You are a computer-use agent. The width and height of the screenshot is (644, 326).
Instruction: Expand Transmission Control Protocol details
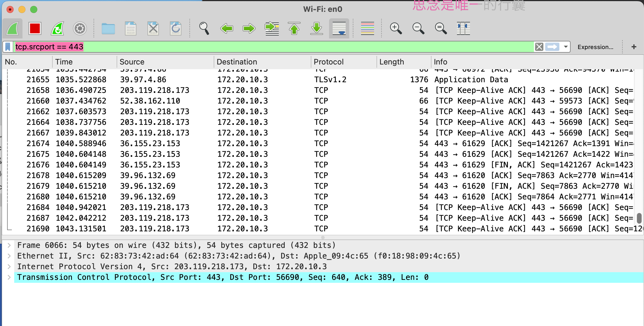(x=9, y=277)
